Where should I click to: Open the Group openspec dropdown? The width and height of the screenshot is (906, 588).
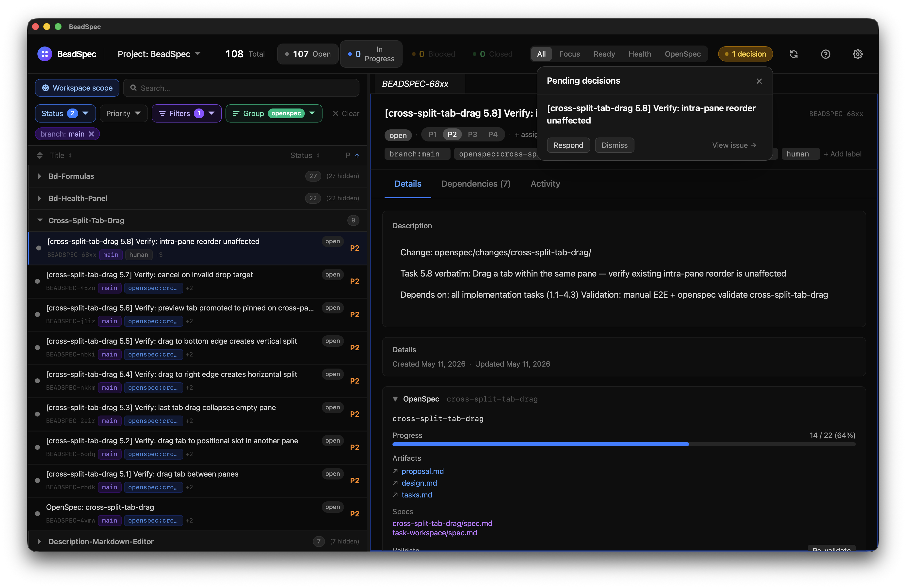pyautogui.click(x=274, y=113)
